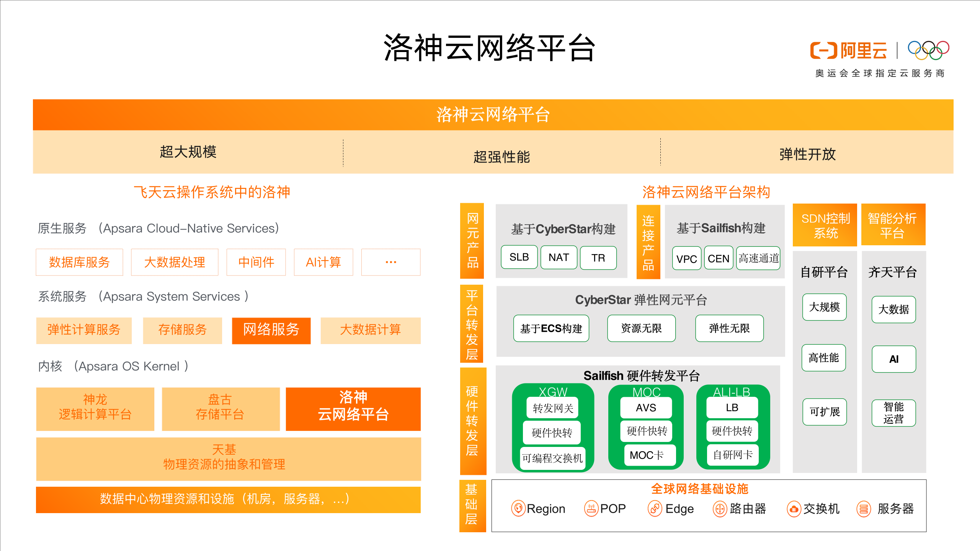Image resolution: width=980 pixels, height=551 pixels.
Task: Click the 可编程交换机 box under XGW
Action: pyautogui.click(x=552, y=458)
